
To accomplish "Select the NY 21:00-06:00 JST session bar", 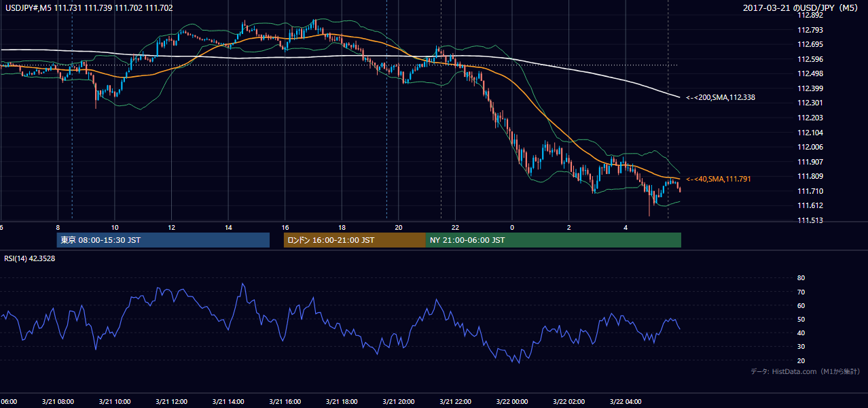I will pyautogui.click(x=554, y=240).
